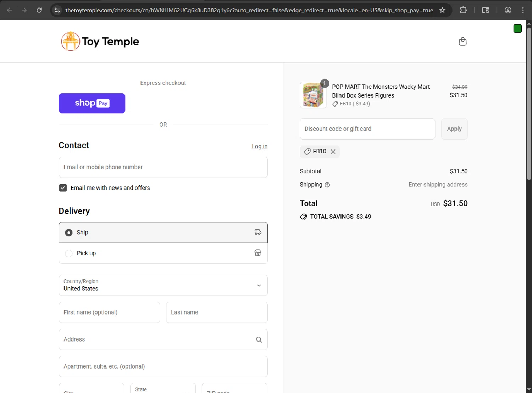Image resolution: width=532 pixels, height=393 pixels.
Task: Pay with Shop Pay express checkout
Action: pos(92,103)
